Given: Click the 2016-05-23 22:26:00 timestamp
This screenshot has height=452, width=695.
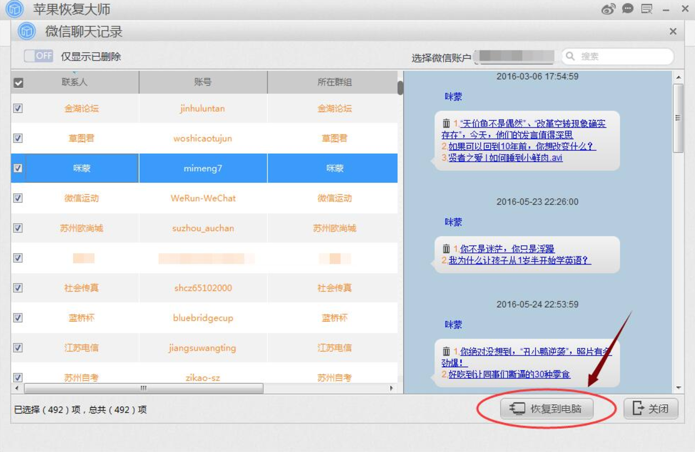Looking at the screenshot, I should point(537,202).
